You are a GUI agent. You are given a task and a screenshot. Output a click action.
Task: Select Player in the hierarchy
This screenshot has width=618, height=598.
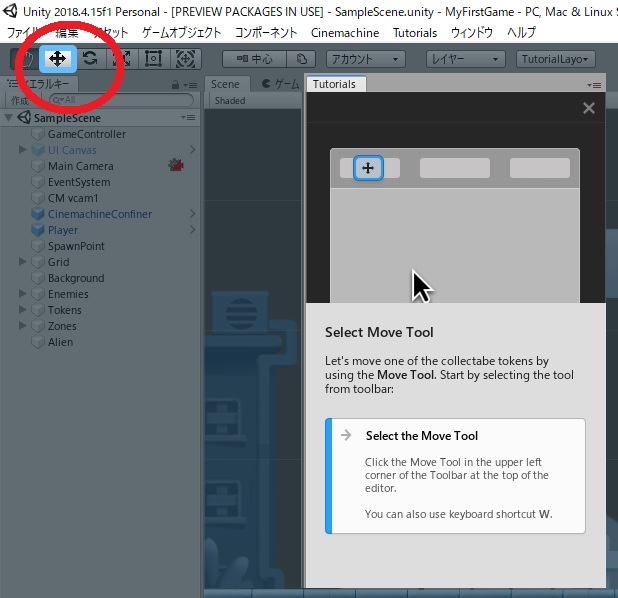[x=63, y=230]
